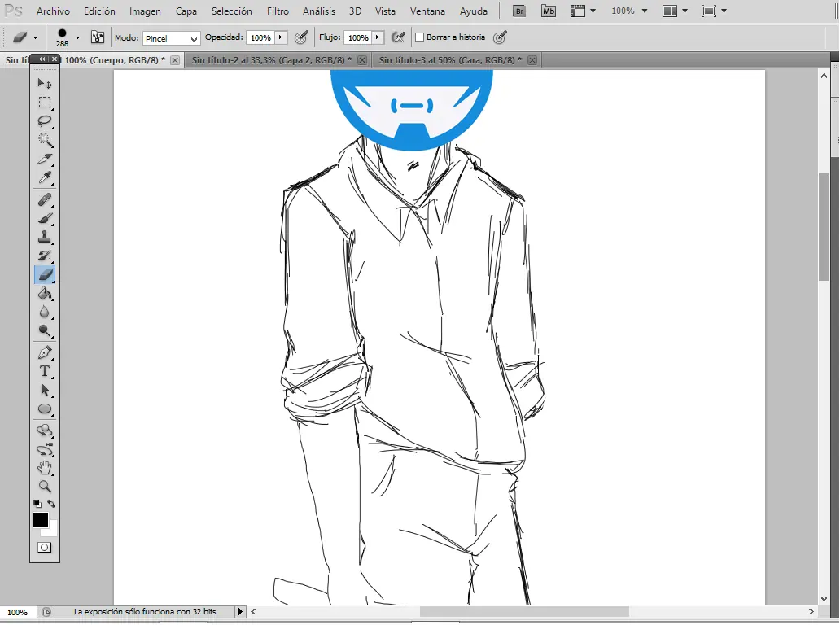Enable the Borrar a historia checkbox
The height and width of the screenshot is (625, 840).
pyautogui.click(x=420, y=37)
